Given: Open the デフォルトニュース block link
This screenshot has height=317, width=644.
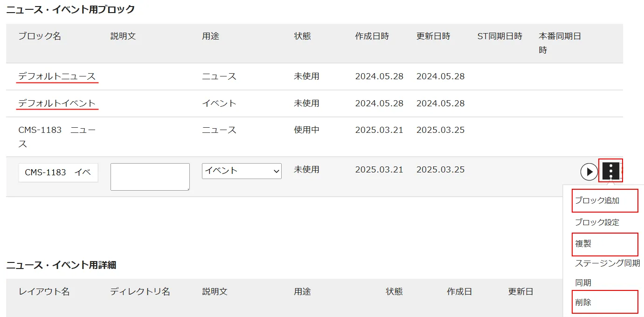Looking at the screenshot, I should [x=57, y=76].
